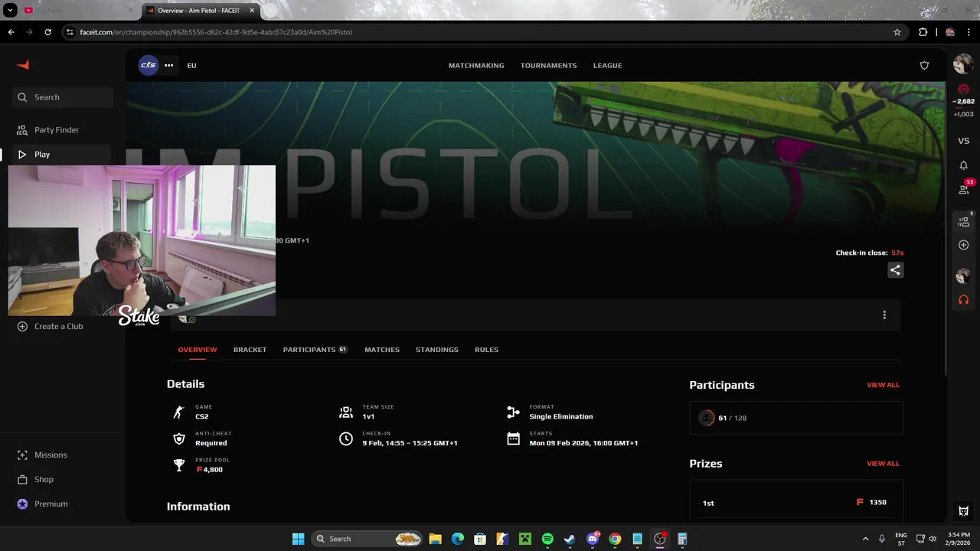Open Counter-Strike from the taskbar
Image resolution: width=980 pixels, height=551 pixels.
(502, 539)
